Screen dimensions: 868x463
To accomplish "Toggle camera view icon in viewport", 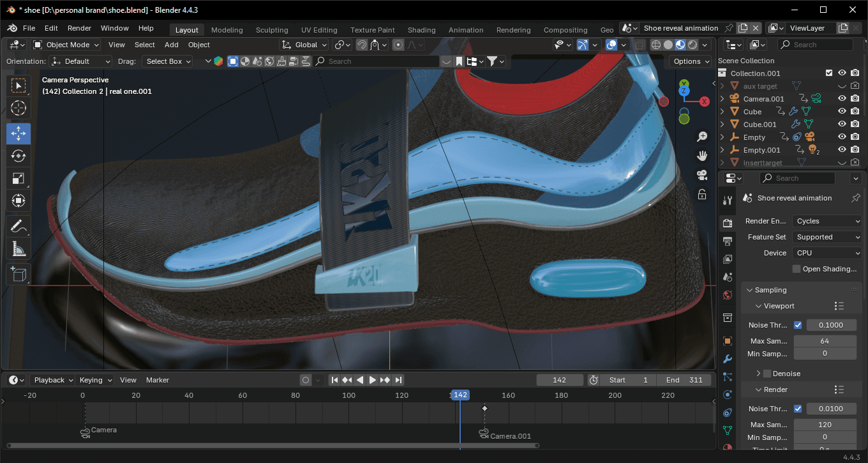I will (702, 175).
